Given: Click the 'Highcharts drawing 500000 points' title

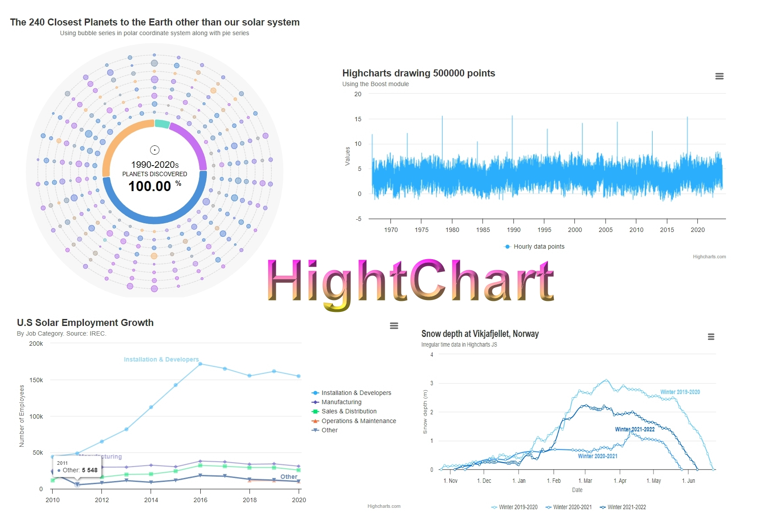Looking at the screenshot, I should coord(419,73).
